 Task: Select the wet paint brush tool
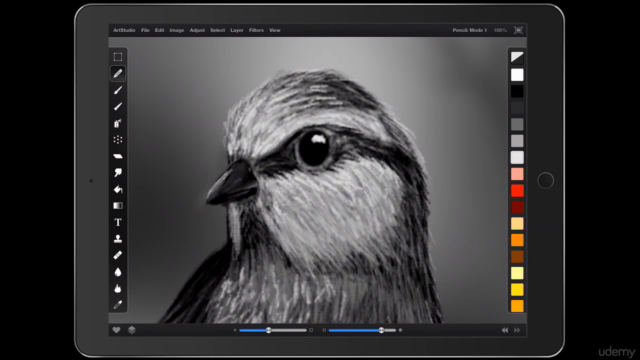click(x=118, y=107)
